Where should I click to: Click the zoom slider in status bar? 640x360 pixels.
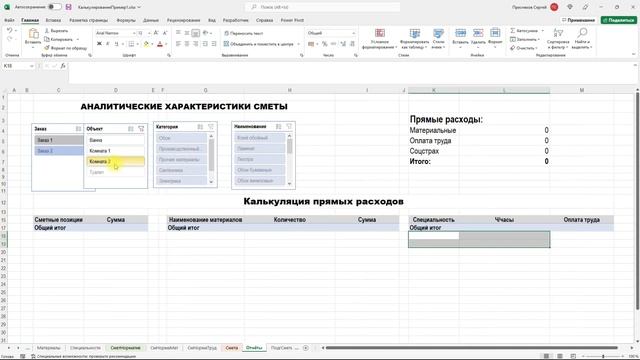[603, 356]
